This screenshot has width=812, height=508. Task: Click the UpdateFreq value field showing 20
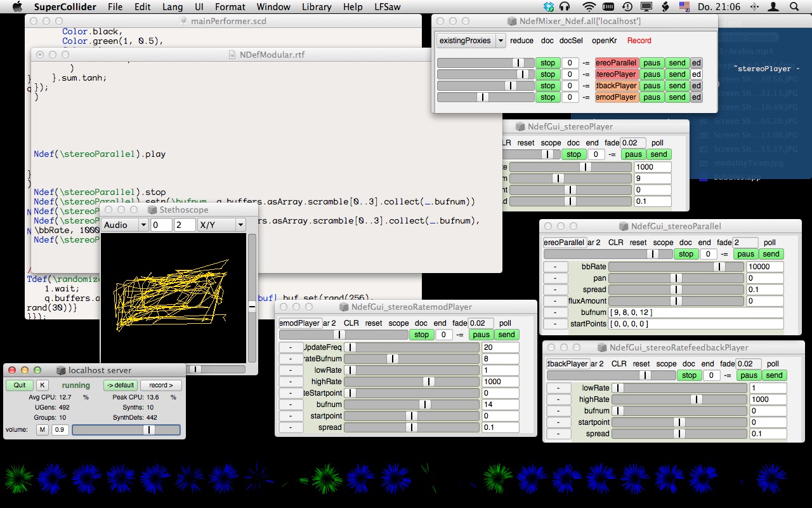pos(500,347)
